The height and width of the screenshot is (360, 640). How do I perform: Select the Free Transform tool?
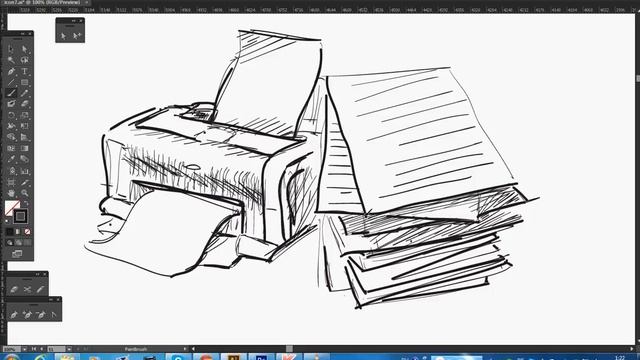tap(24, 126)
